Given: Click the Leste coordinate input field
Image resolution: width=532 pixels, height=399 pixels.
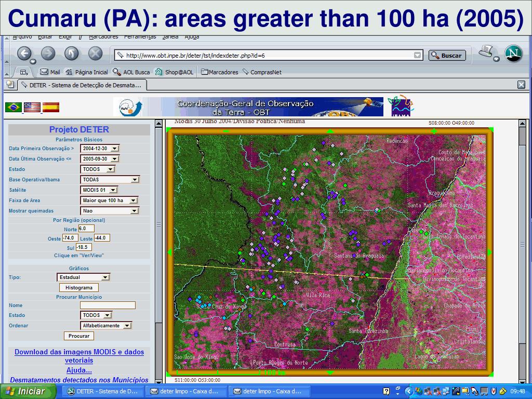Looking at the screenshot, I should coord(102,238).
